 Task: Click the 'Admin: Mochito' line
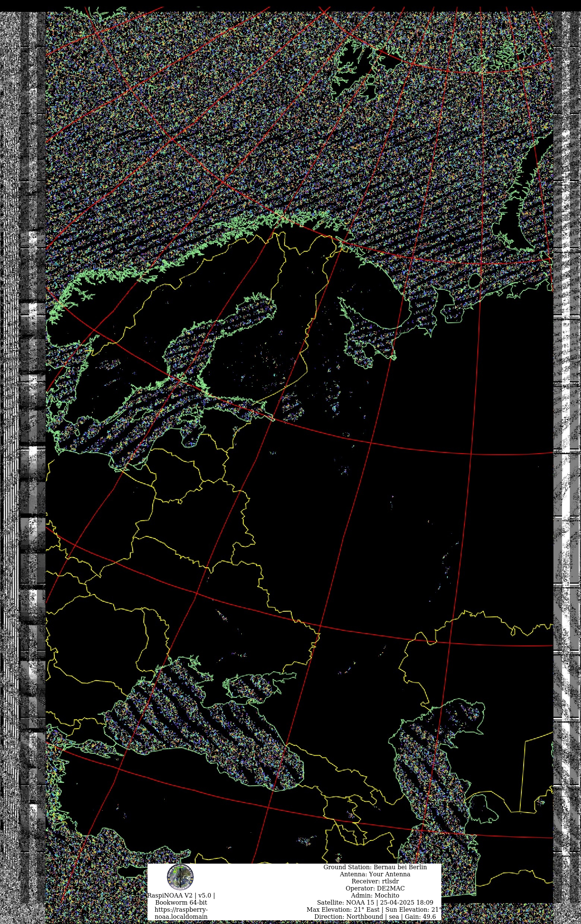pyautogui.click(x=375, y=895)
